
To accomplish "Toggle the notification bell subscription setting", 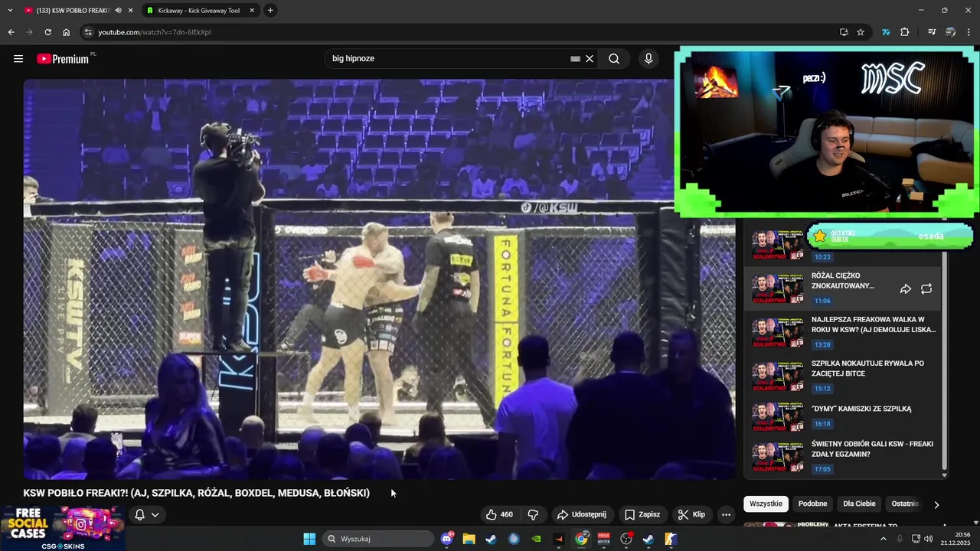I will (x=139, y=514).
